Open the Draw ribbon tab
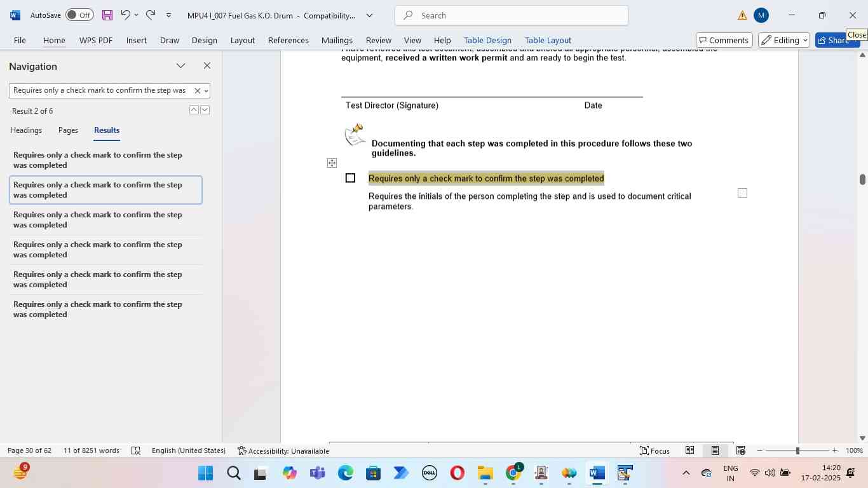 170,40
